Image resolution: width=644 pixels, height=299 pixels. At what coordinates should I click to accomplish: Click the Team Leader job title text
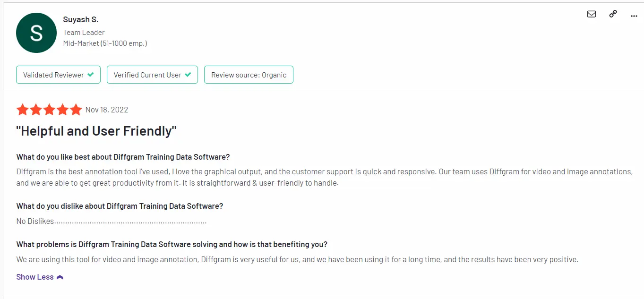click(x=84, y=32)
